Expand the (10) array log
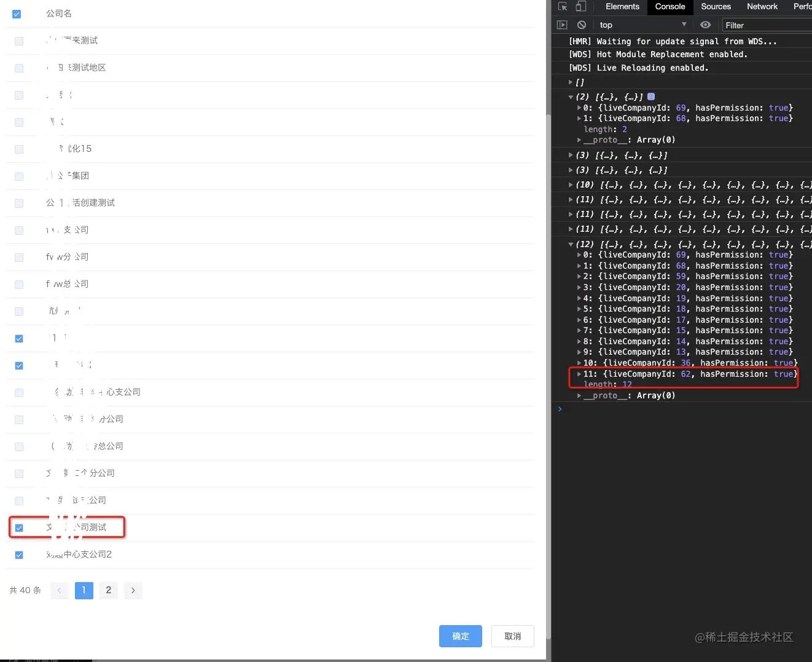The image size is (812, 662). (571, 184)
